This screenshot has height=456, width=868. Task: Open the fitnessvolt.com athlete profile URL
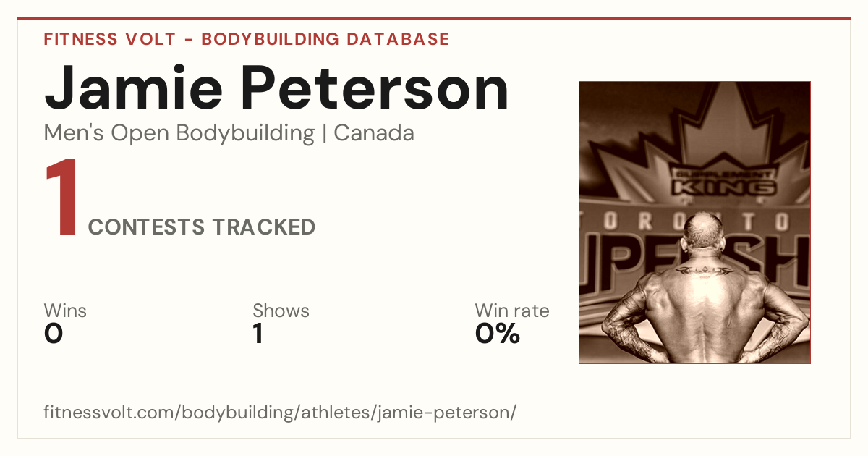(281, 413)
